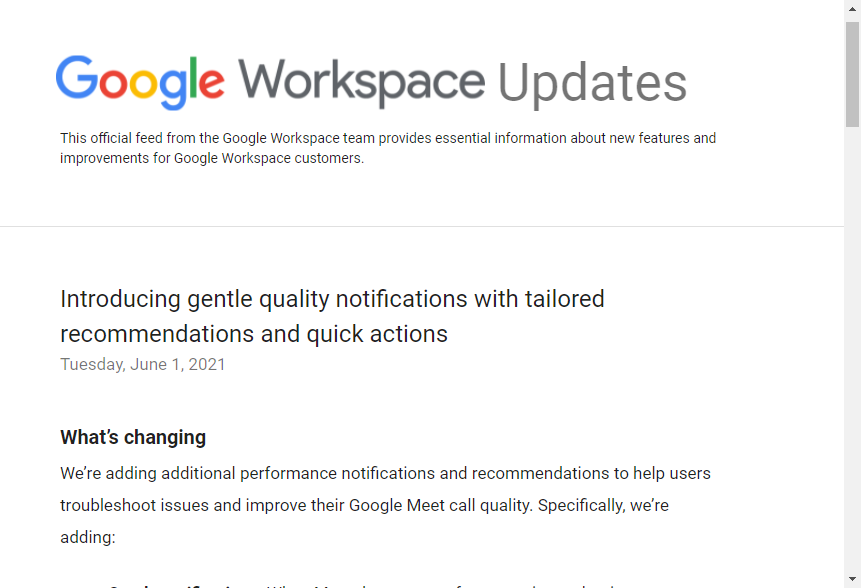Click the blue capital G in the Google logo
861x588 pixels.
point(75,80)
